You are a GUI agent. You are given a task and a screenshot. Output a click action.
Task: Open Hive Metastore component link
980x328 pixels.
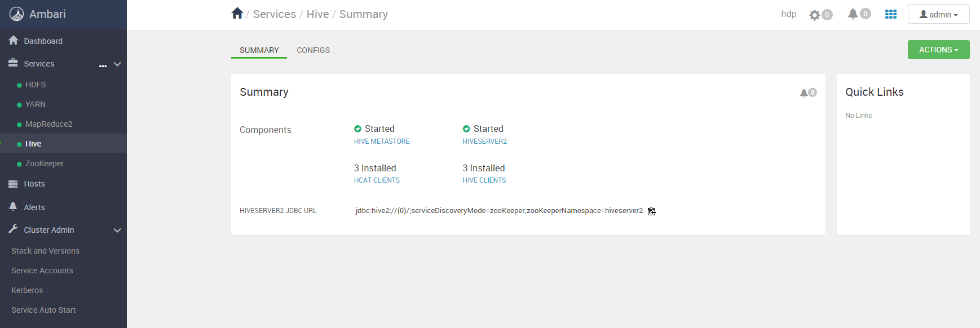382,141
